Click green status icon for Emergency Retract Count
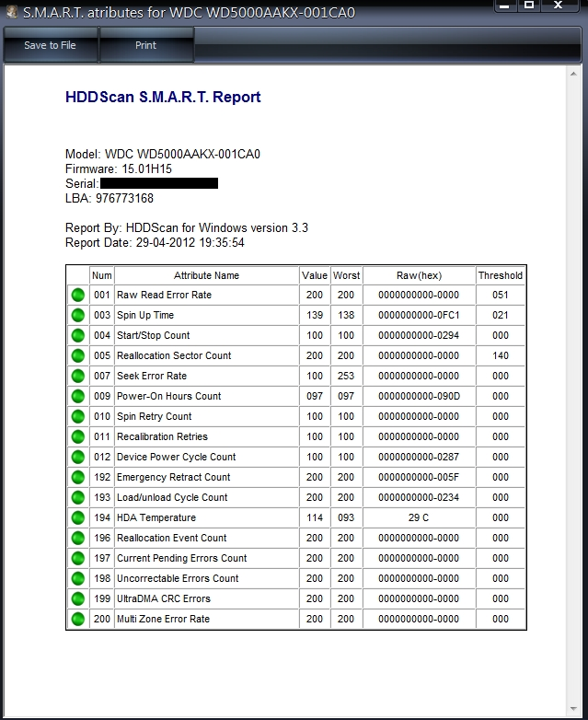Viewport: 588px width, 720px height. click(x=78, y=477)
